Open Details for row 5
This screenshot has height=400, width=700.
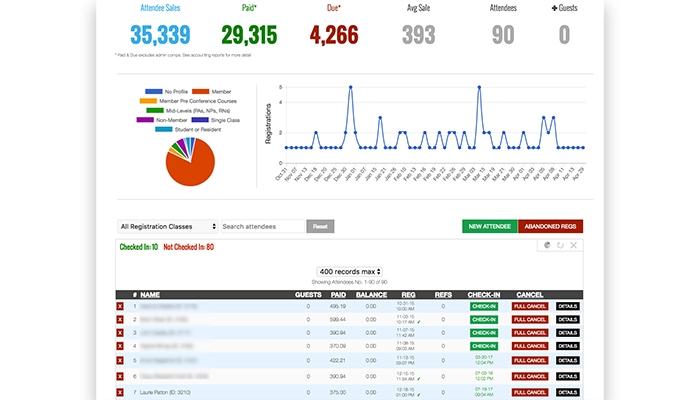(568, 360)
